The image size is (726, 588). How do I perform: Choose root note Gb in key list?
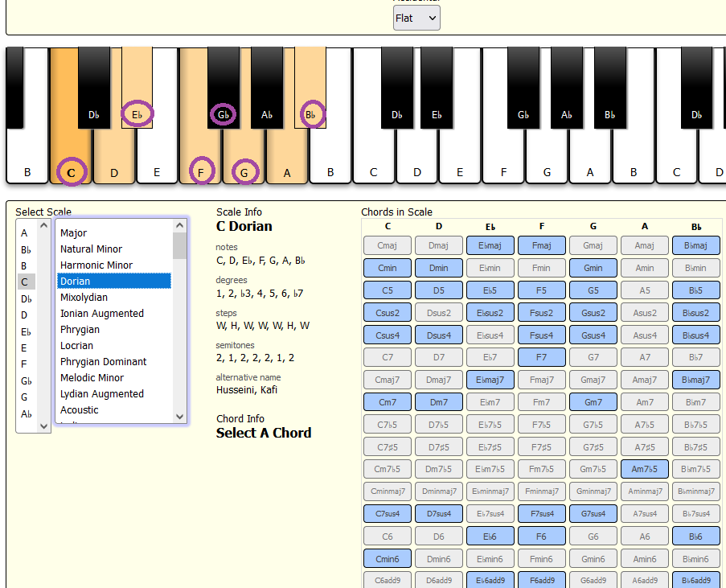pos(27,381)
